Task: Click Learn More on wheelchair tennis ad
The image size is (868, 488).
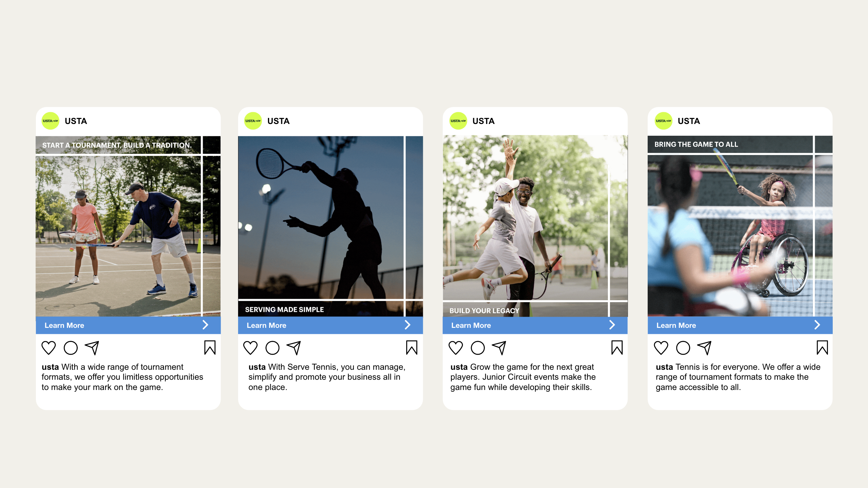Action: coord(676,325)
